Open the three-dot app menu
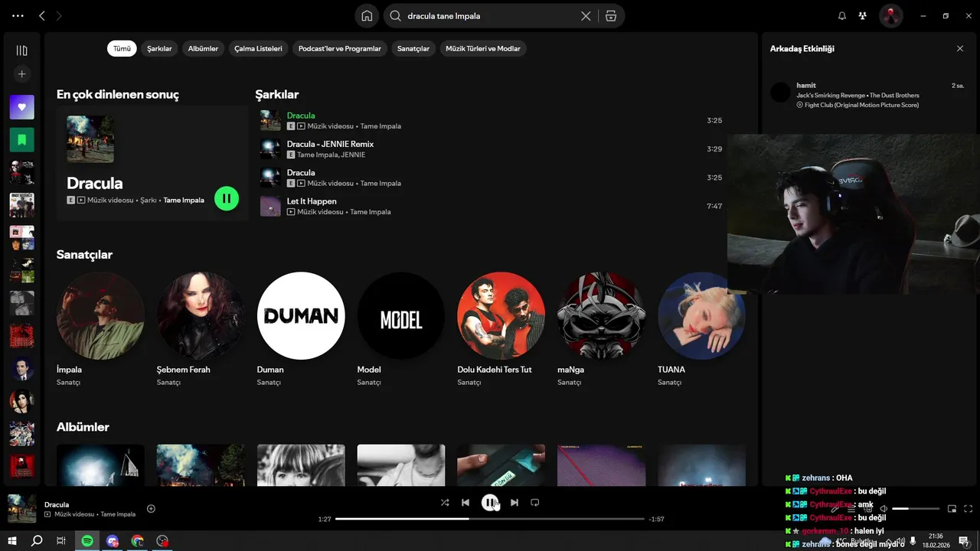Image resolution: width=980 pixels, height=551 pixels. click(x=18, y=16)
